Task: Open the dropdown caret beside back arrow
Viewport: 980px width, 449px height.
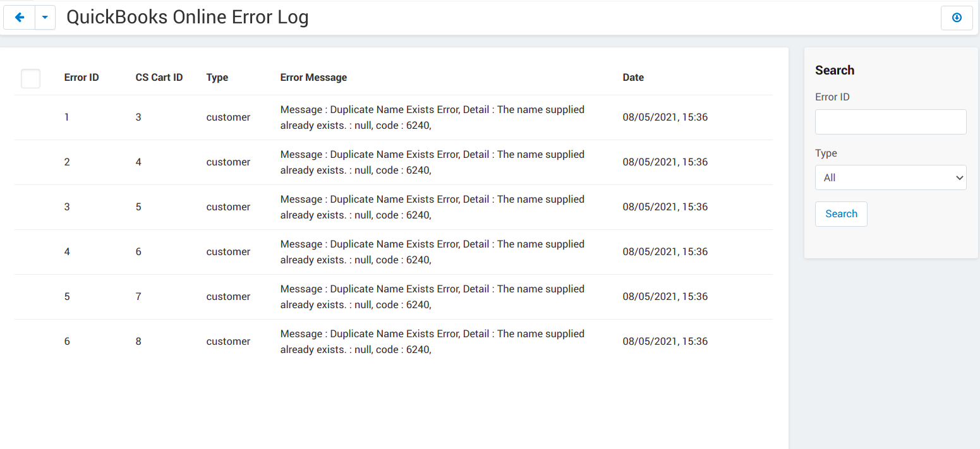Action: [x=45, y=18]
